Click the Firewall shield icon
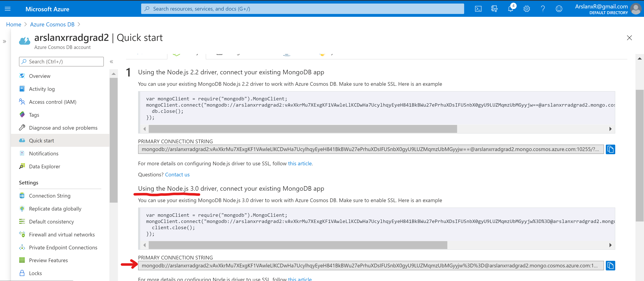The image size is (644, 281). (x=22, y=234)
